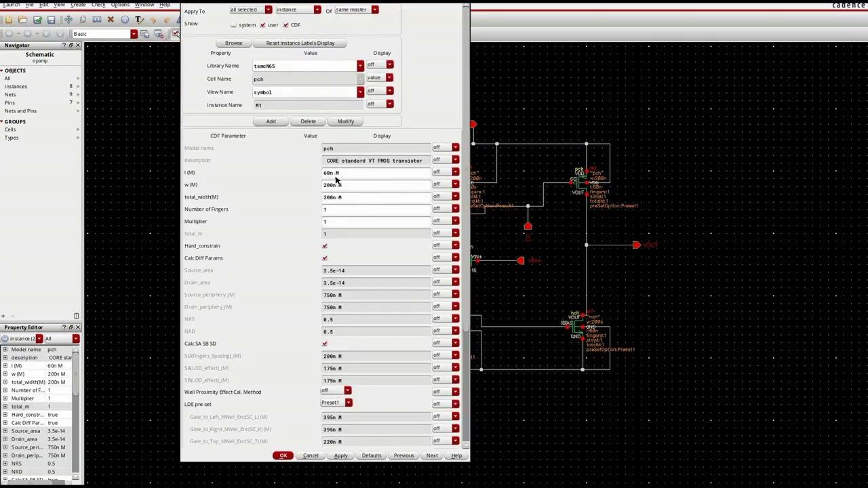This screenshot has width=868, height=488.
Task: Open the Options menu
Action: coord(120,5)
